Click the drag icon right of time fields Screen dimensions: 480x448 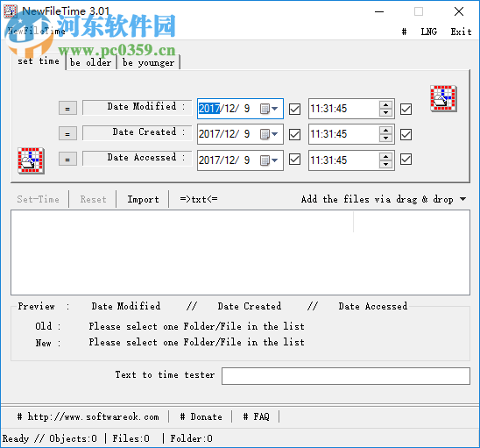pyautogui.click(x=443, y=99)
